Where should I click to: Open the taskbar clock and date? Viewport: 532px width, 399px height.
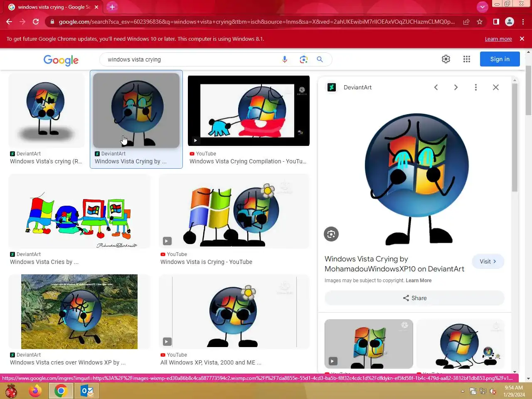pyautogui.click(x=514, y=391)
